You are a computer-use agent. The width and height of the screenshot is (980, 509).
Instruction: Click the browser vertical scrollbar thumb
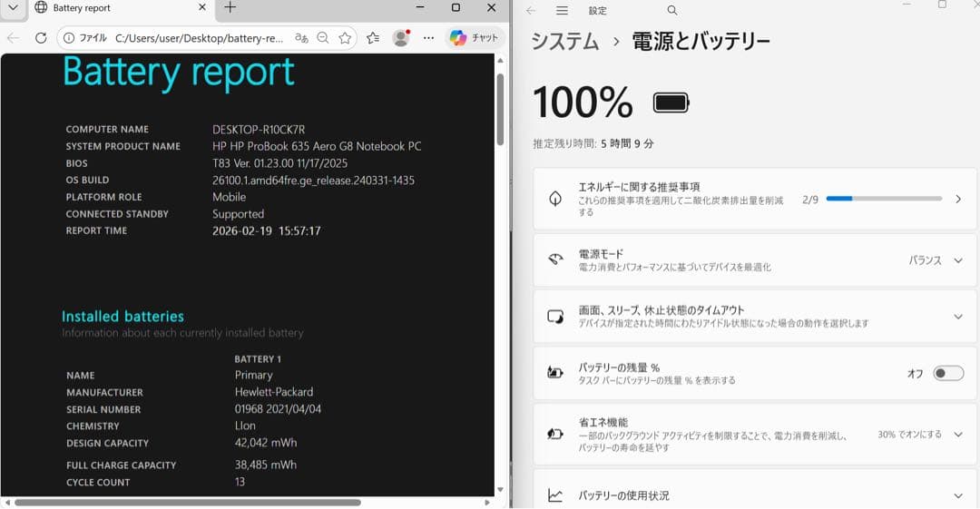(x=500, y=110)
